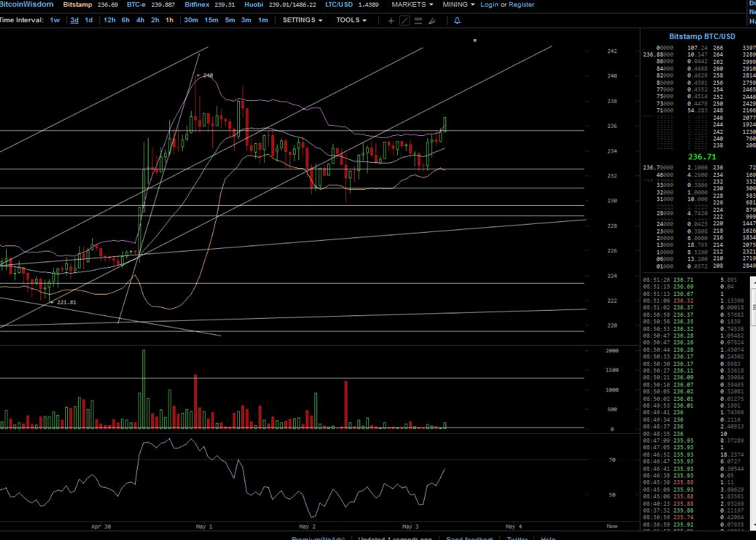Viewport: 756px width, 540px height.
Task: Choose the 3m time interval
Action: tap(246, 20)
